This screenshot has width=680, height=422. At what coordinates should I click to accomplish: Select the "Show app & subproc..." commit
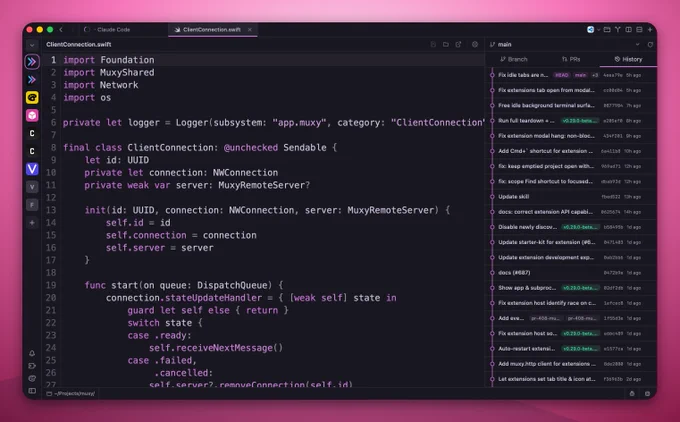[572, 288]
